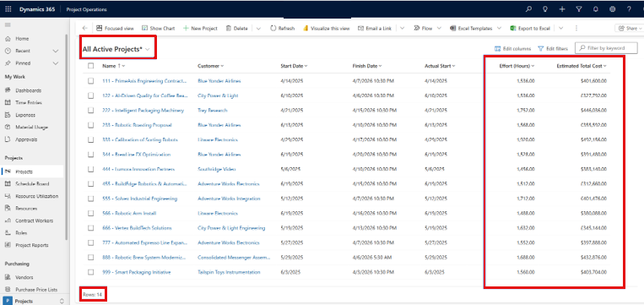Expand Pinned in the sidebar
The width and height of the screenshot is (644, 305).
(x=56, y=63)
